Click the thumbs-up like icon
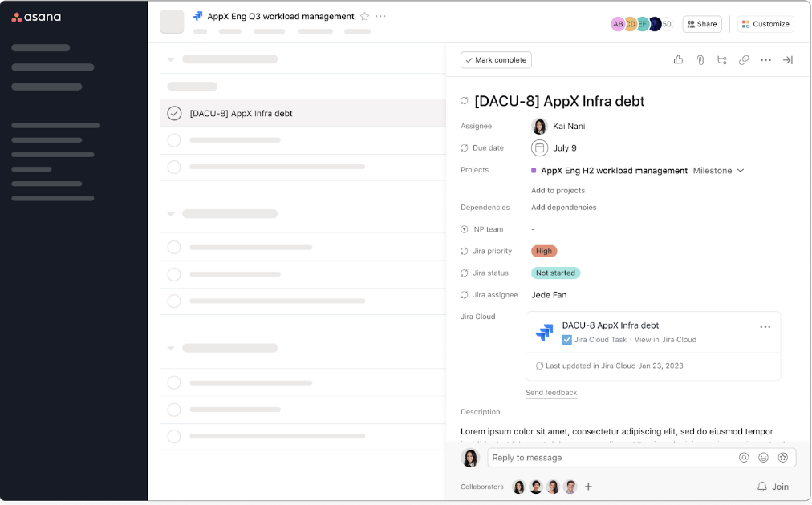The width and height of the screenshot is (812, 505). (678, 59)
